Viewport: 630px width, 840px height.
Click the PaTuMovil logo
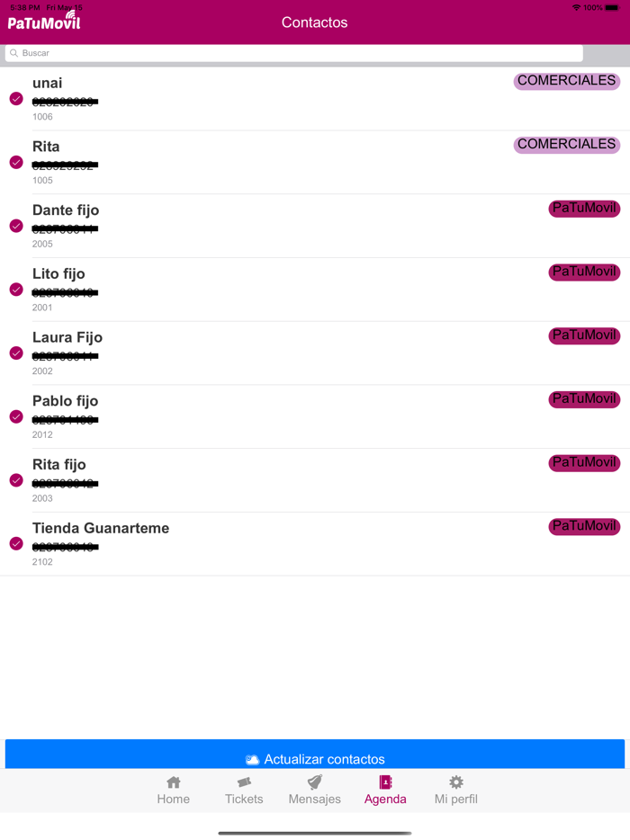tap(44, 20)
